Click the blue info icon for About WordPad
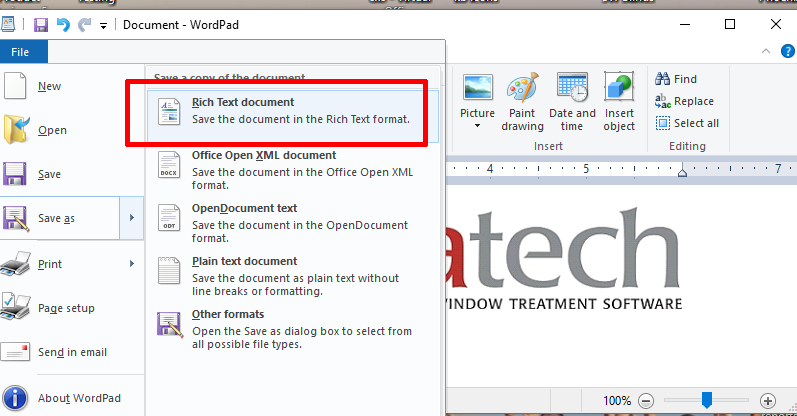 [x=15, y=398]
